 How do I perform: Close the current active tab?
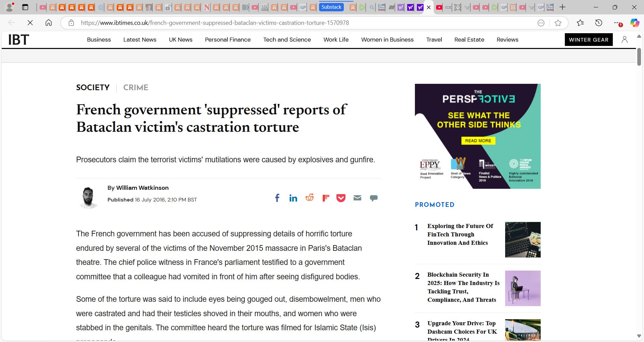click(x=429, y=7)
